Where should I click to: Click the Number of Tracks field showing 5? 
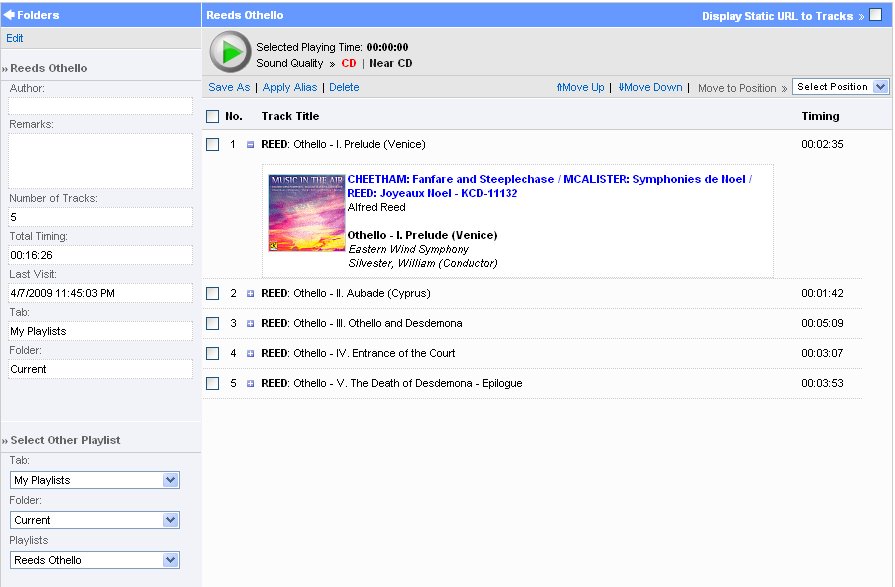(x=100, y=217)
